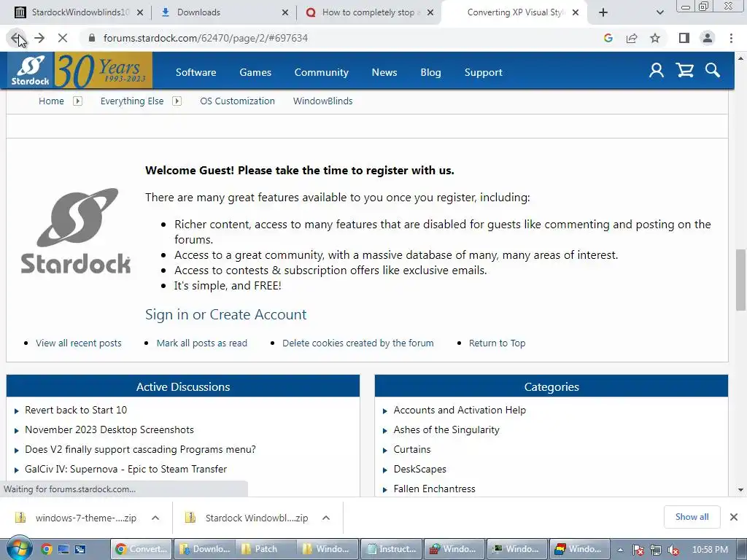Open the Community menu
The width and height of the screenshot is (747, 560).
322,72
